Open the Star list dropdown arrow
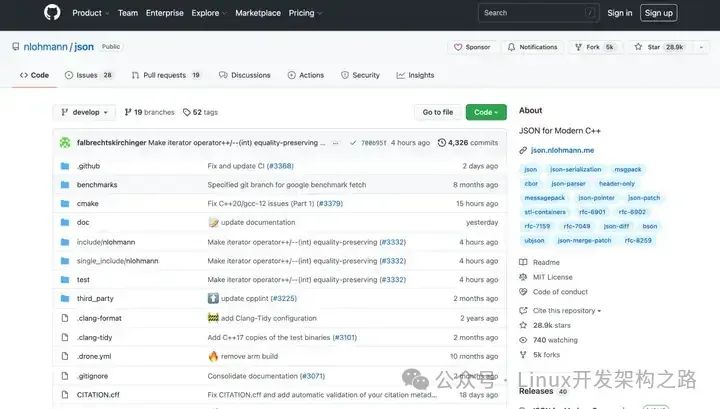The image size is (720, 409). (701, 47)
